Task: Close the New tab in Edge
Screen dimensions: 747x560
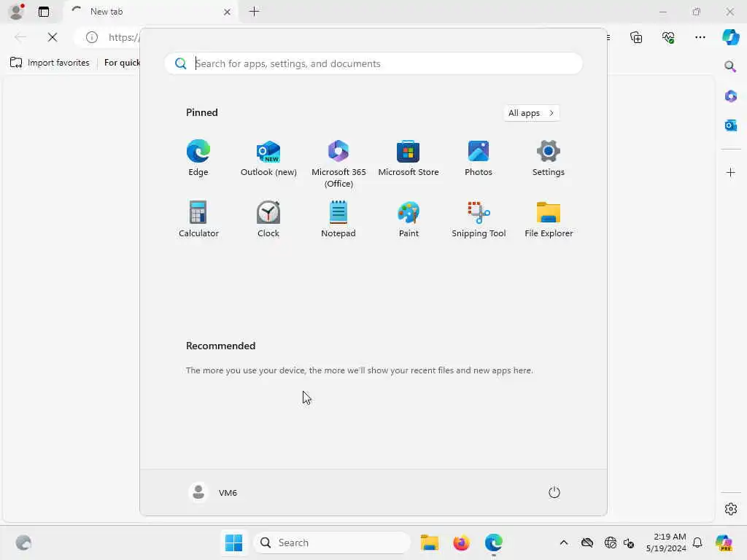Action: pyautogui.click(x=228, y=12)
